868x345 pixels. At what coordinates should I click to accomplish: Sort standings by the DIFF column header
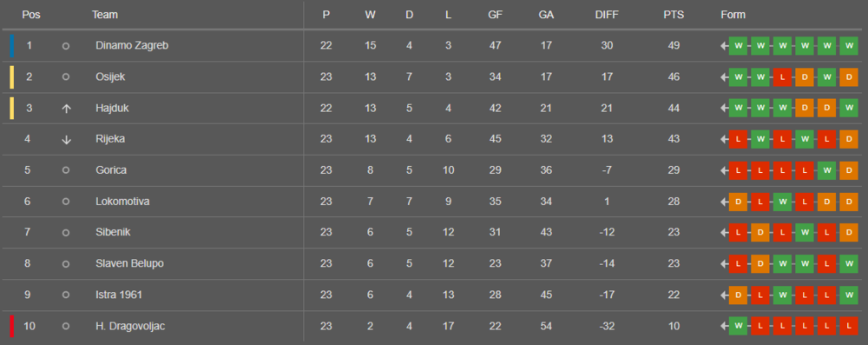click(x=607, y=15)
